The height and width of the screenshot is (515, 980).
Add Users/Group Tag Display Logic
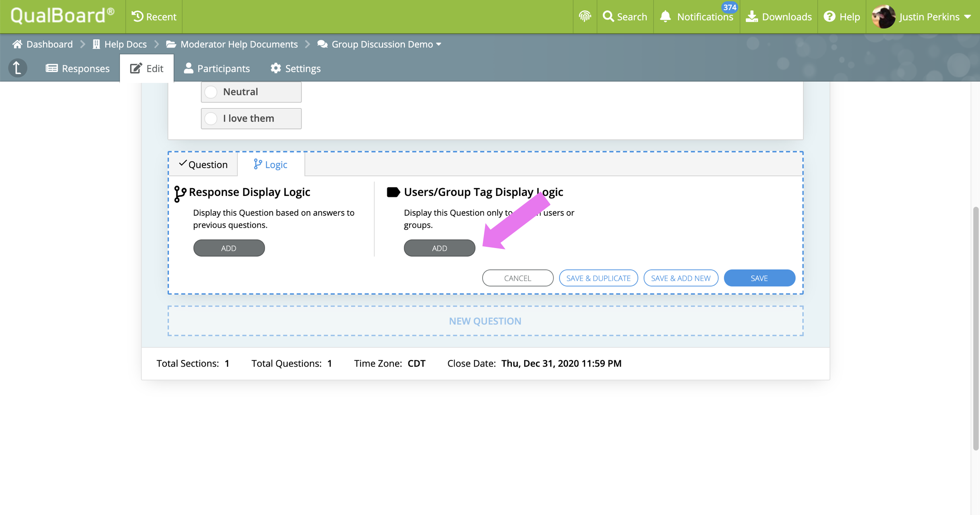439,248
